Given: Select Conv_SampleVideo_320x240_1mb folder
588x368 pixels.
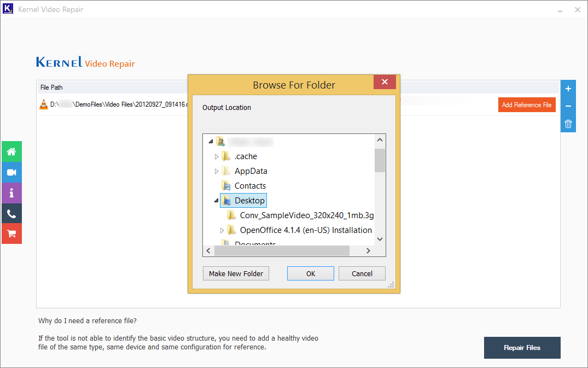Looking at the screenshot, I should coord(307,215).
